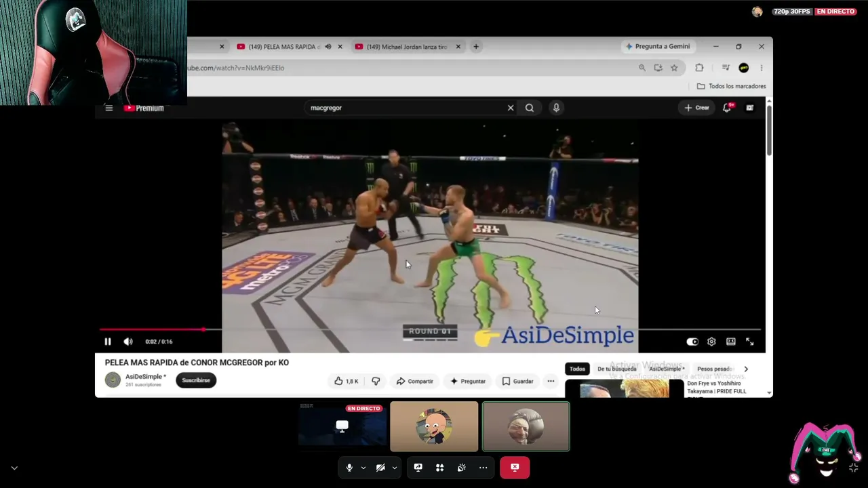This screenshot has height=488, width=868.
Task: Open YouTube player settings gear
Action: tap(711, 342)
